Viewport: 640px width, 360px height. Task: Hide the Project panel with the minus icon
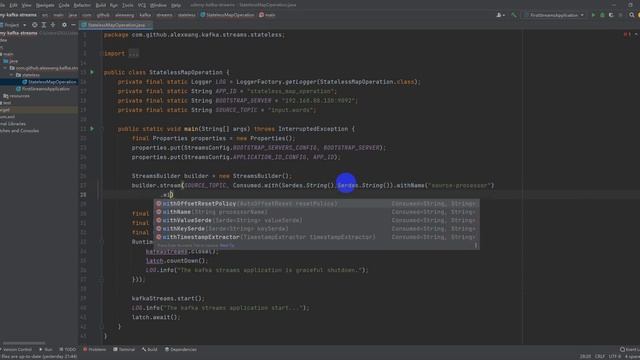point(73,25)
